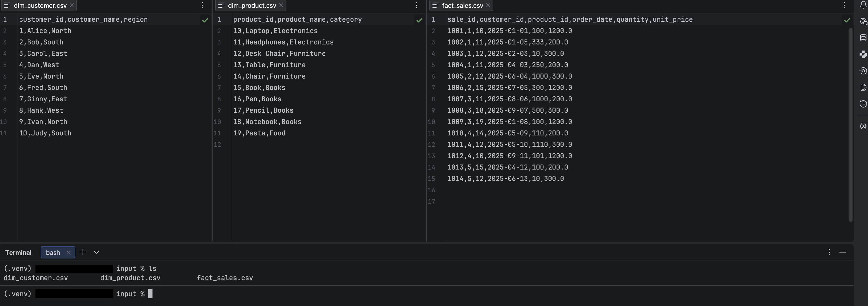Switch to the fact_sales.csv tab
The width and height of the screenshot is (868, 306).
tap(462, 5)
